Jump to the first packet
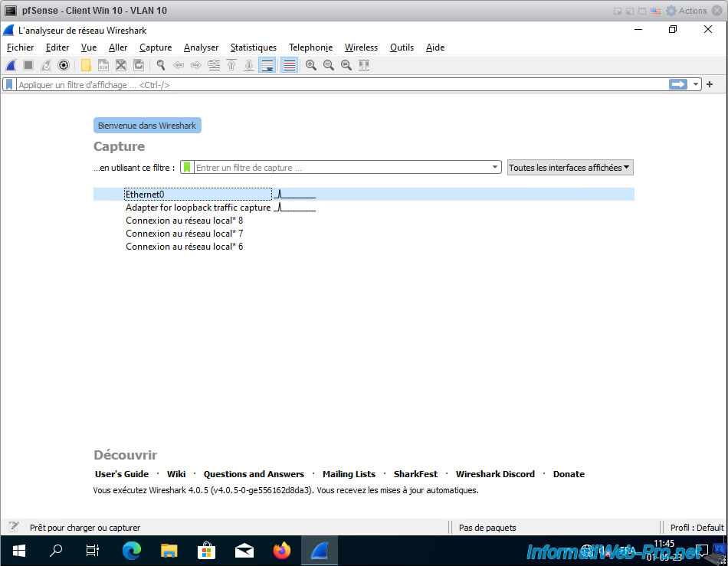Viewport: 728px width, 566px height. tap(231, 65)
